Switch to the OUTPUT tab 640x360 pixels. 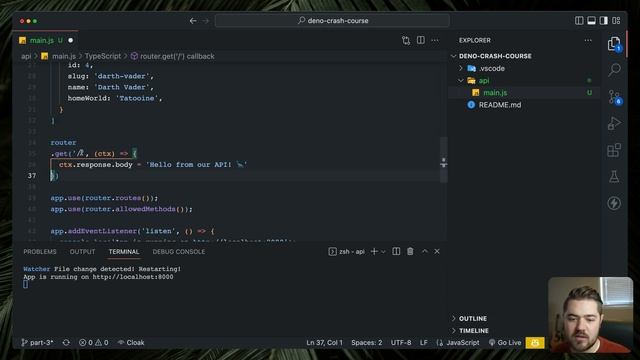point(82,252)
